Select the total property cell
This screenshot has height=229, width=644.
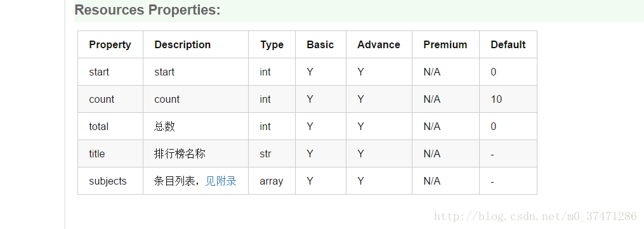click(x=110, y=126)
